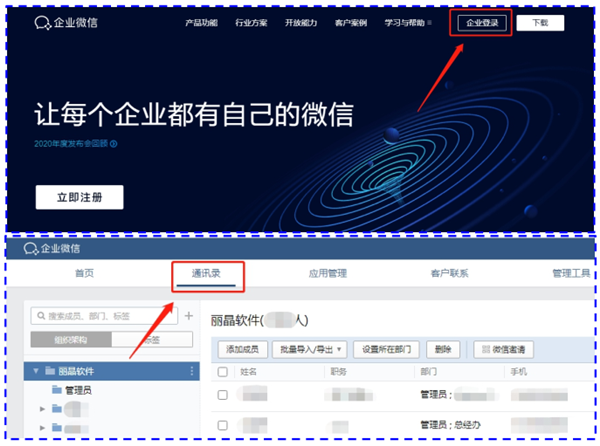Expand the second blurred department in the tree
The width and height of the screenshot is (600, 446).
42,428
